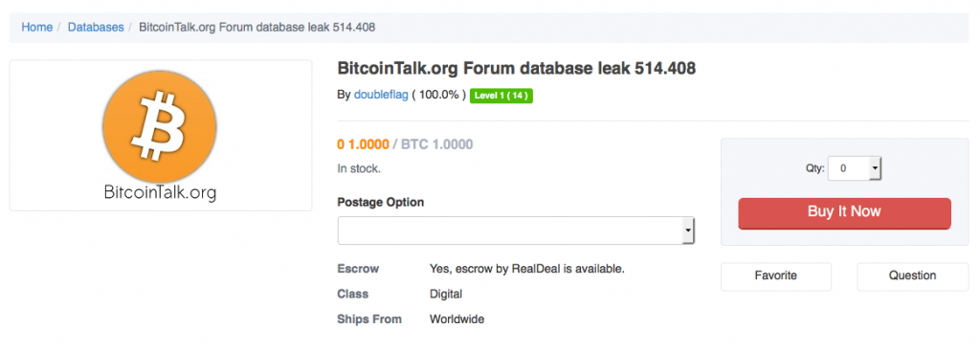Click the orange Bitcoin coin logo
The width and height of the screenshot is (980, 351).
[160, 127]
